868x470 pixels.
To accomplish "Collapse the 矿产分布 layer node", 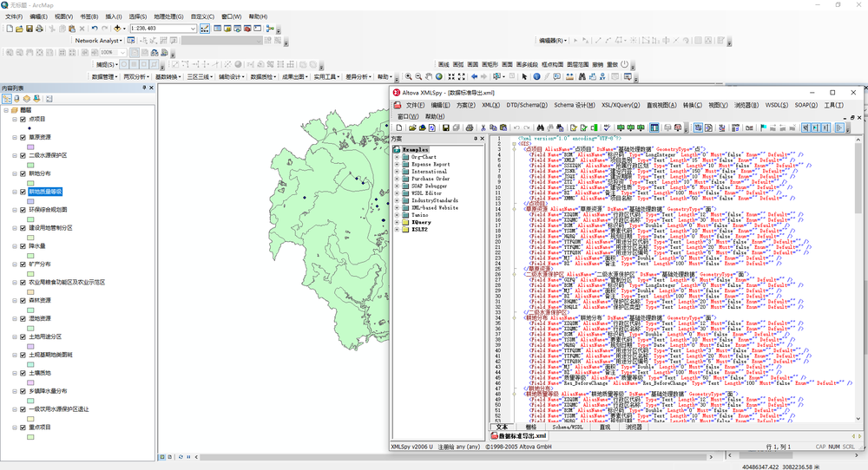I will coord(15,264).
